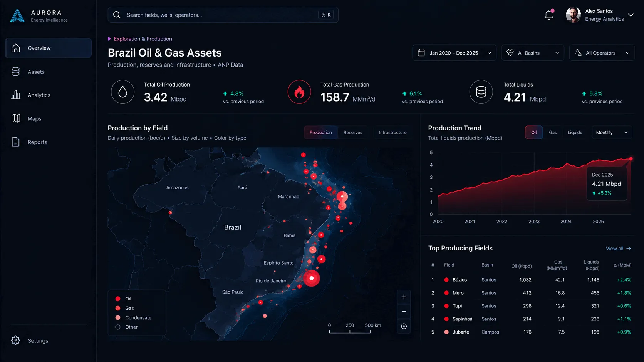
Task: Toggle Oil legend item
Action: pyautogui.click(x=123, y=299)
